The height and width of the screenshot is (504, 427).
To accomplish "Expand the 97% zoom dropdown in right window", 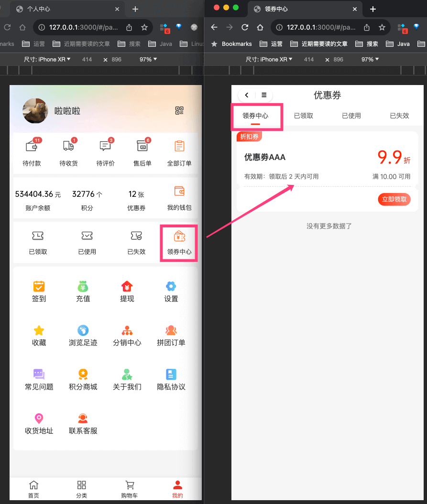I will (x=370, y=60).
